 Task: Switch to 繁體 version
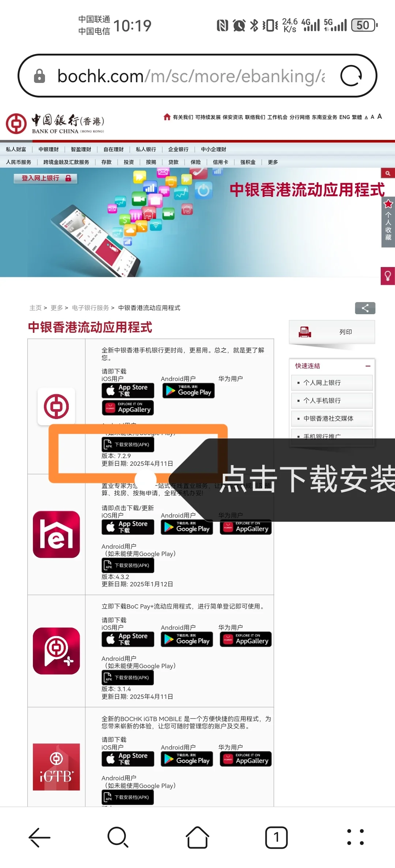pos(357,117)
